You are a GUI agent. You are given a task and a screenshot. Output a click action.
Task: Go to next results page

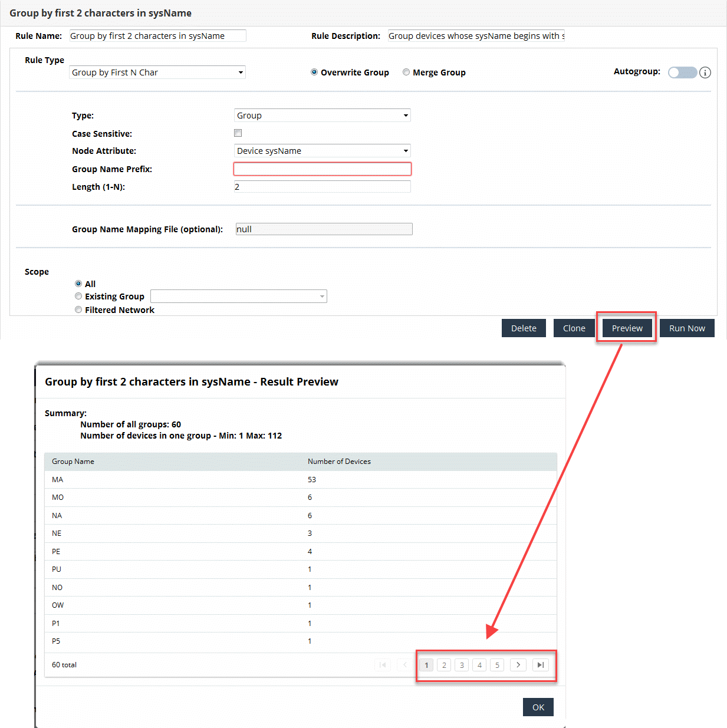[x=518, y=665]
